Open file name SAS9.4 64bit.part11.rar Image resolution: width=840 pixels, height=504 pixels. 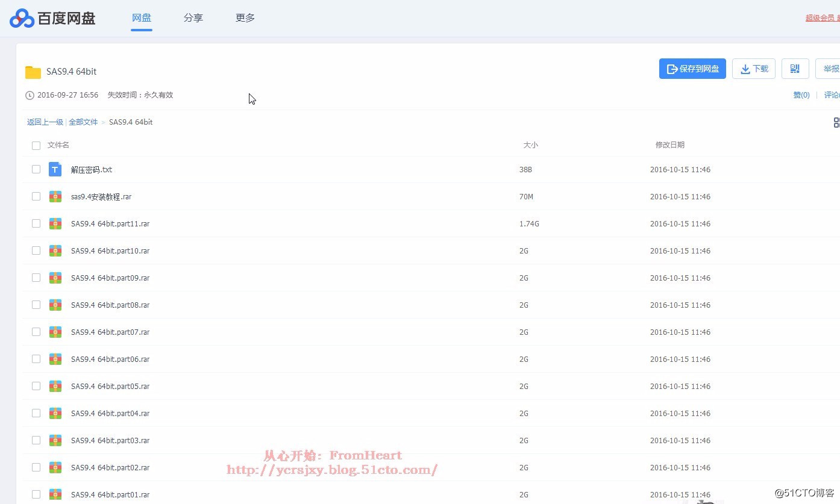[110, 224]
